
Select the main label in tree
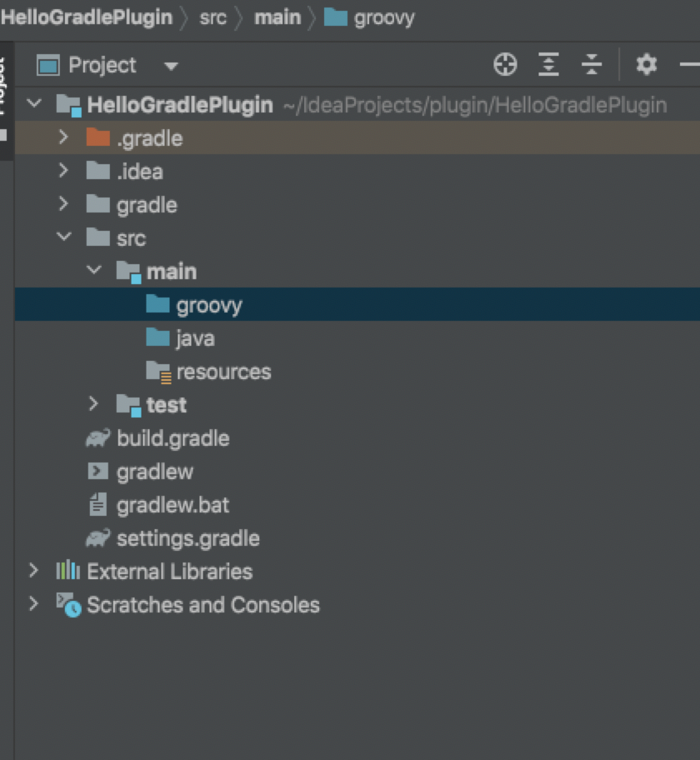pos(172,272)
